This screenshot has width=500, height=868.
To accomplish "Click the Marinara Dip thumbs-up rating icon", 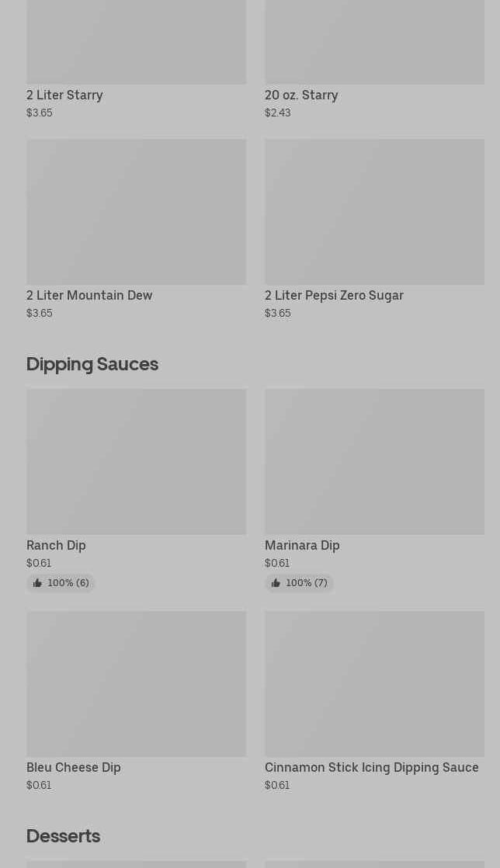I will pos(276,583).
